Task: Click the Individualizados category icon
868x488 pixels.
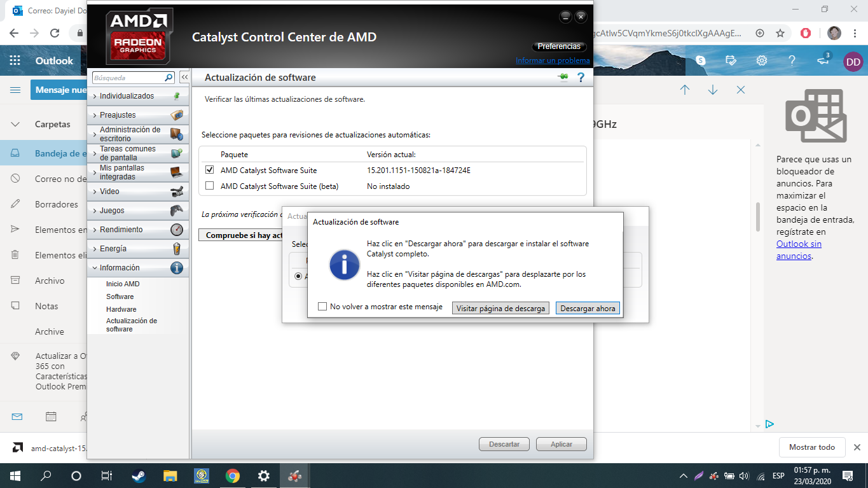Action: [x=177, y=96]
